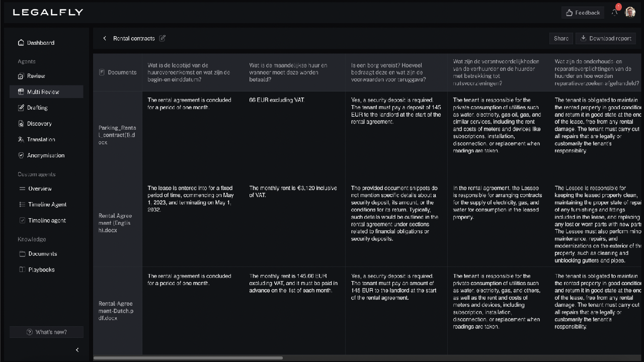The image size is (644, 362).
Task: Collapse the sidebar with the chevron
Action: pos(77,350)
